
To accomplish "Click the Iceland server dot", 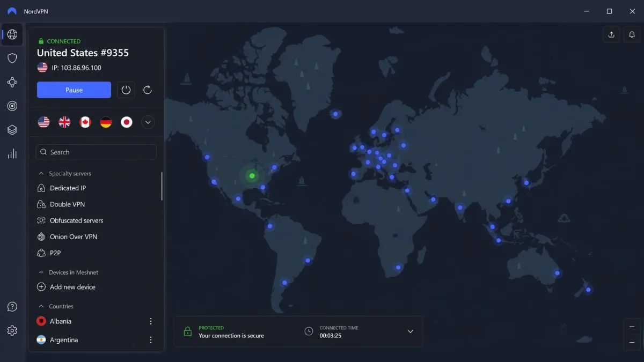I will [x=335, y=114].
